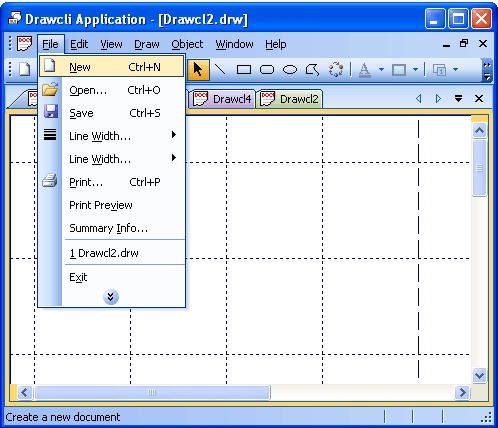The image size is (498, 428).
Task: Choose Print... in the File menu
Action: pyautogui.click(x=111, y=182)
